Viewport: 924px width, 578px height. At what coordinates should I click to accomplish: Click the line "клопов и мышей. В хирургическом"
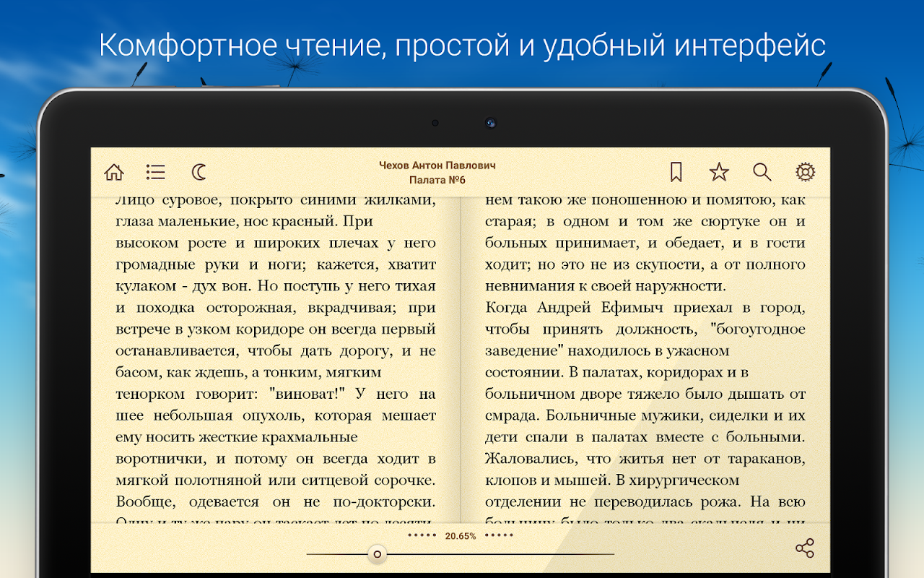click(613, 480)
